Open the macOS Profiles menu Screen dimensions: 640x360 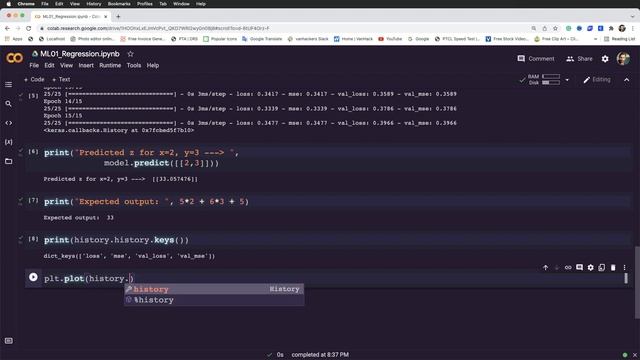click(x=144, y=4)
